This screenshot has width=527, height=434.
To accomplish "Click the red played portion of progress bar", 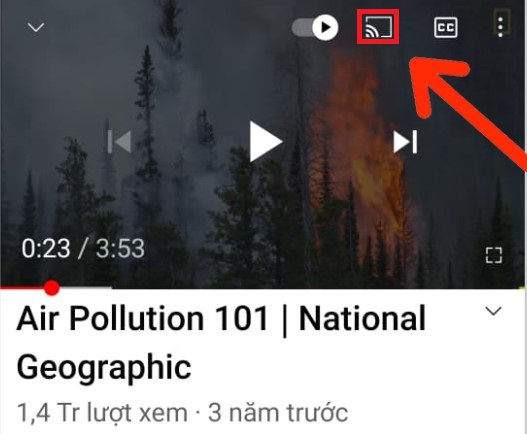I will pos(22,288).
